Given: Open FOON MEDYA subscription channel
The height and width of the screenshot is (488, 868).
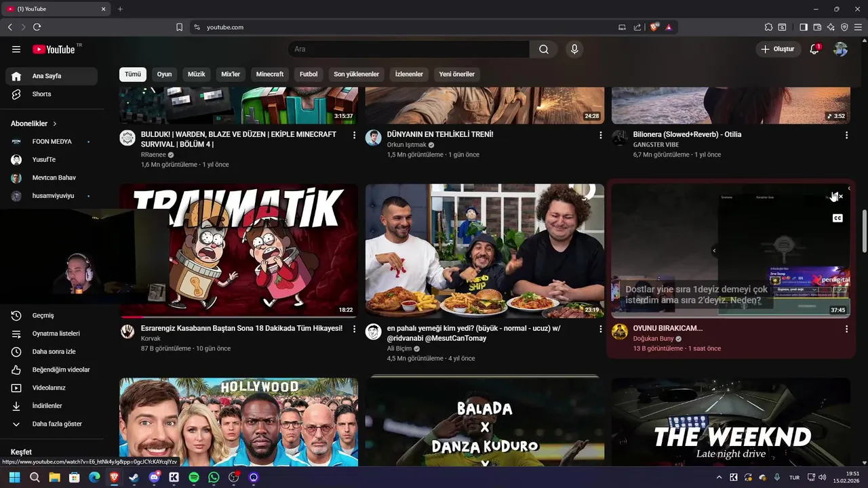Looking at the screenshot, I should point(52,142).
